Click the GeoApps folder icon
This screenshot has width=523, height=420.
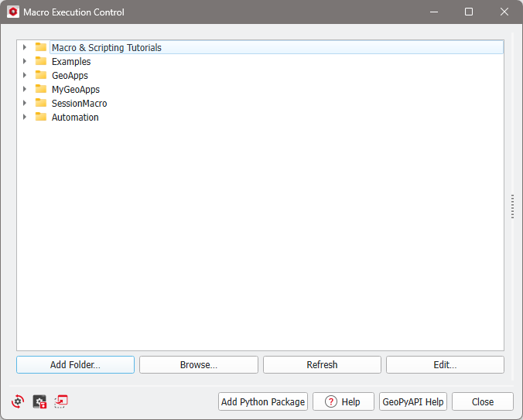[41, 75]
